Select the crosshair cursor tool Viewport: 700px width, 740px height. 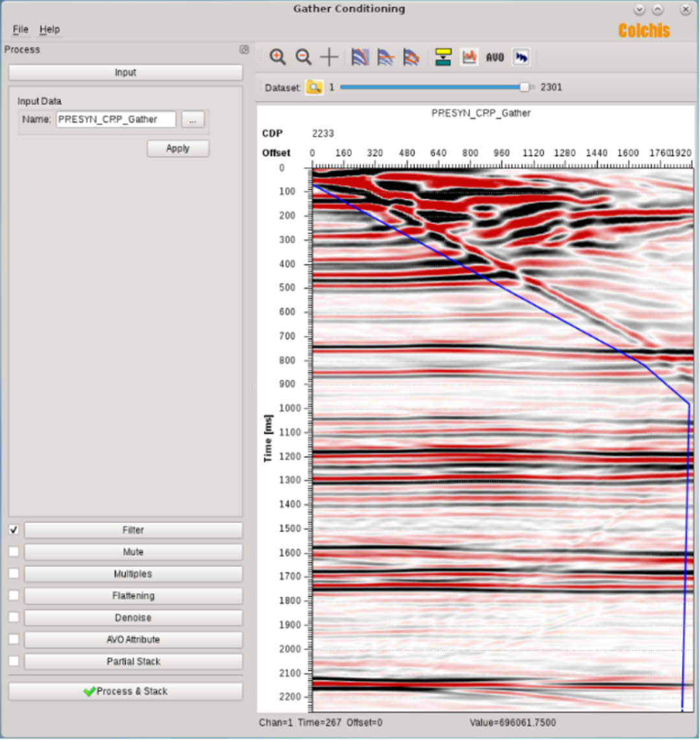[x=329, y=58]
